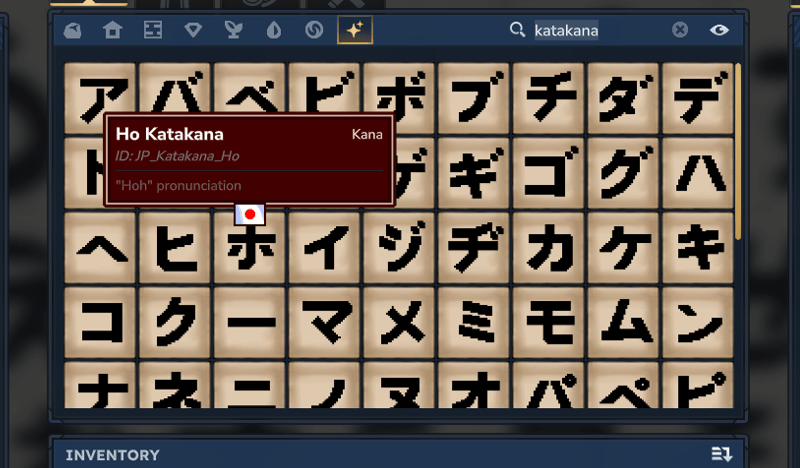Select the Ka katakana tile
The height and width of the screenshot is (468, 800).
coord(548,248)
